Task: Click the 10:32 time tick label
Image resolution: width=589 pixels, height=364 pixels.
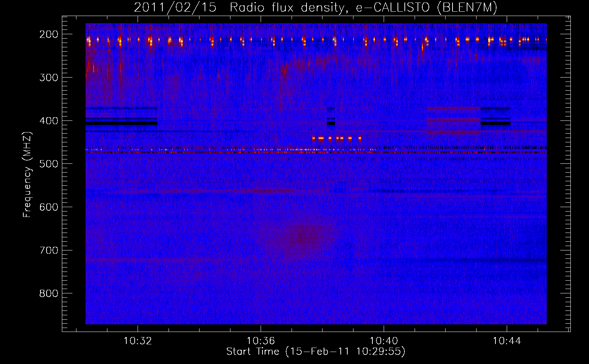Action: click(x=138, y=341)
